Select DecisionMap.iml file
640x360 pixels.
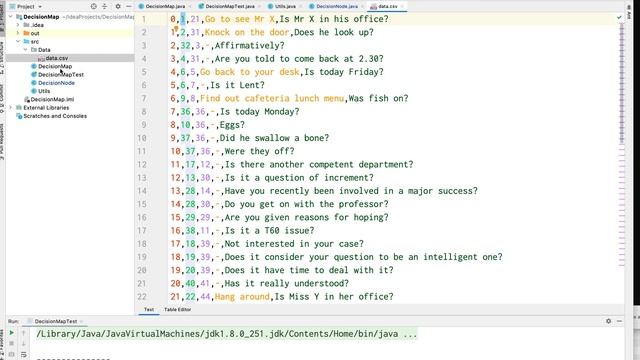tap(52, 99)
